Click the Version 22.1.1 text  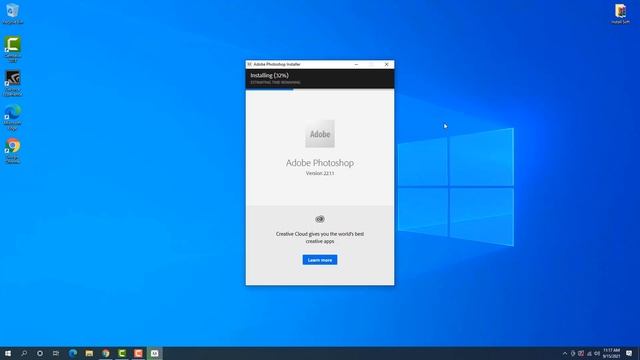pos(320,173)
